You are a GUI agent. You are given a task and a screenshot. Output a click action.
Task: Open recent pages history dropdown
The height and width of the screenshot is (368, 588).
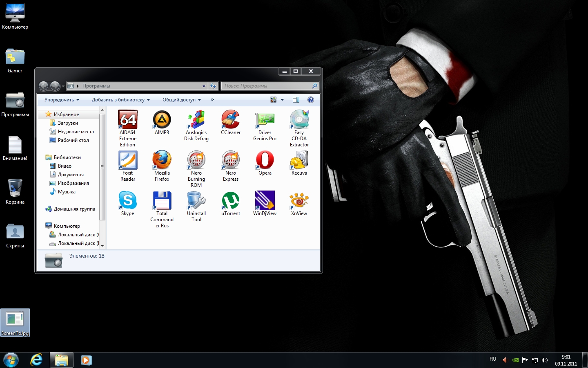click(63, 86)
